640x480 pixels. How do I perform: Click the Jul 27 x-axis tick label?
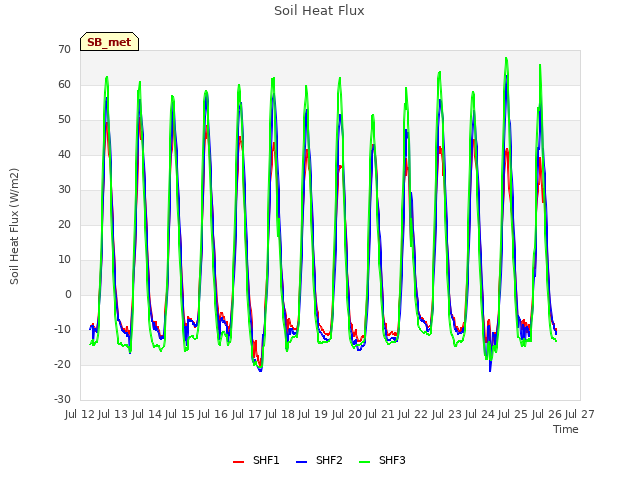(x=580, y=414)
